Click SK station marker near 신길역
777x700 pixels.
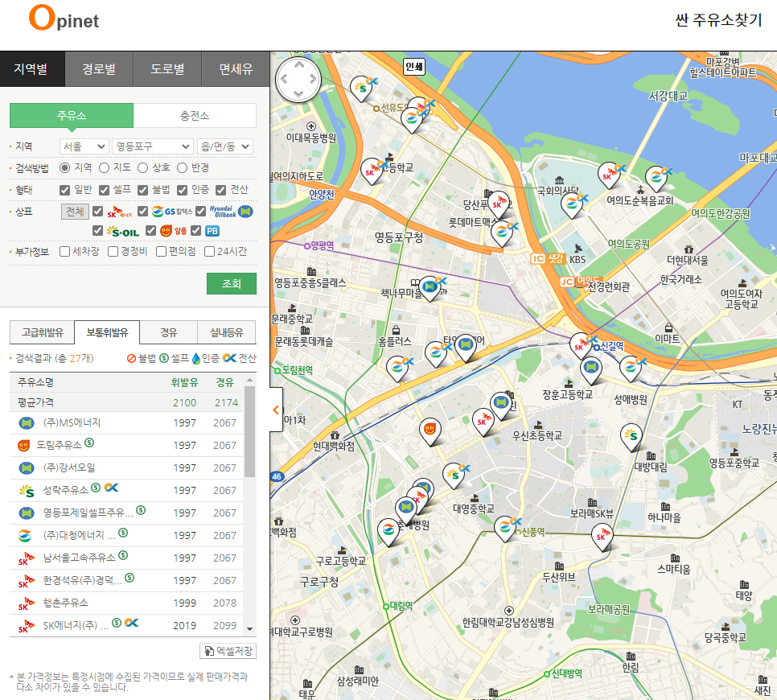581,345
